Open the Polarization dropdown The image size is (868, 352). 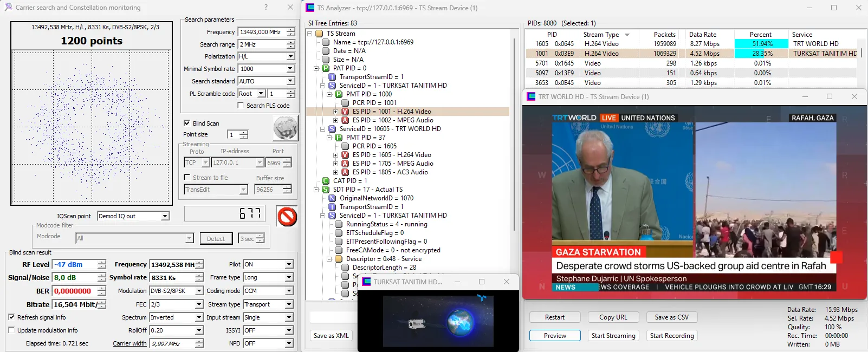point(290,56)
